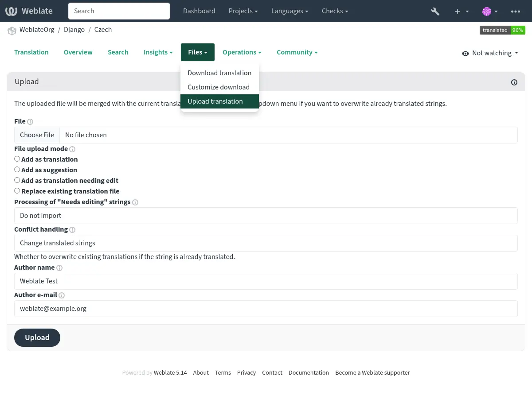Select Add as translation radio button
532x399 pixels.
17,159
